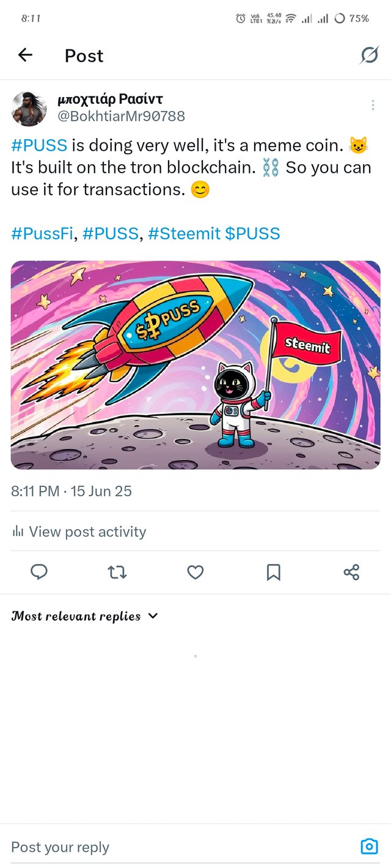Select View post activity

(87, 531)
